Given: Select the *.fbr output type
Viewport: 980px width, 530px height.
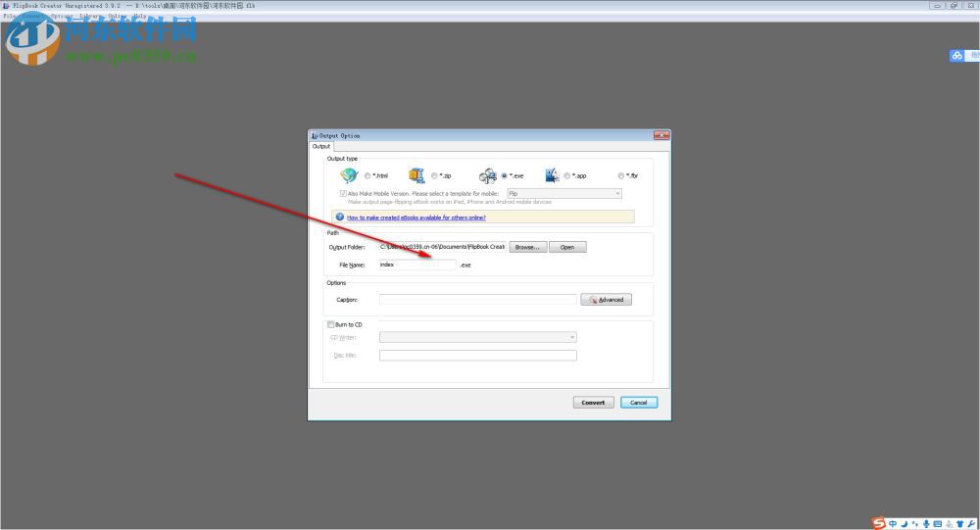Looking at the screenshot, I should click(x=620, y=176).
